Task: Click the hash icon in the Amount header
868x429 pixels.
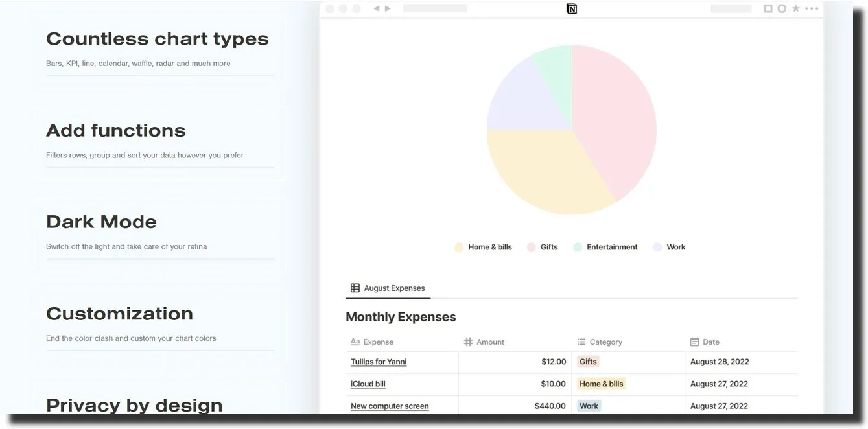Action: [x=468, y=342]
